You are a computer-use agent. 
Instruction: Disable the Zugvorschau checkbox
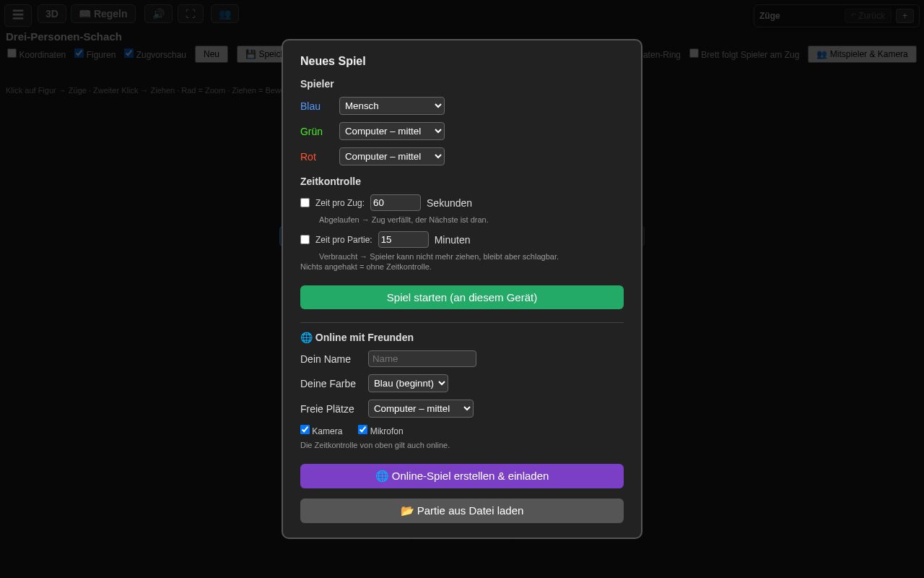click(x=128, y=53)
